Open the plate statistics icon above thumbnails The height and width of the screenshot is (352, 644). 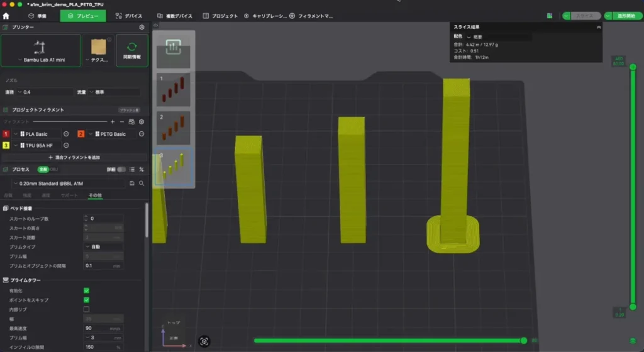pyautogui.click(x=174, y=47)
